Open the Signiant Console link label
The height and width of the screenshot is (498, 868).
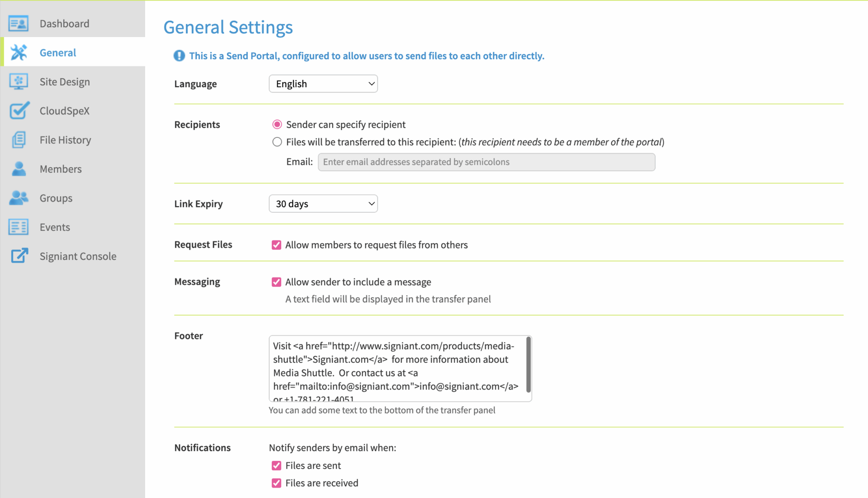tap(78, 256)
